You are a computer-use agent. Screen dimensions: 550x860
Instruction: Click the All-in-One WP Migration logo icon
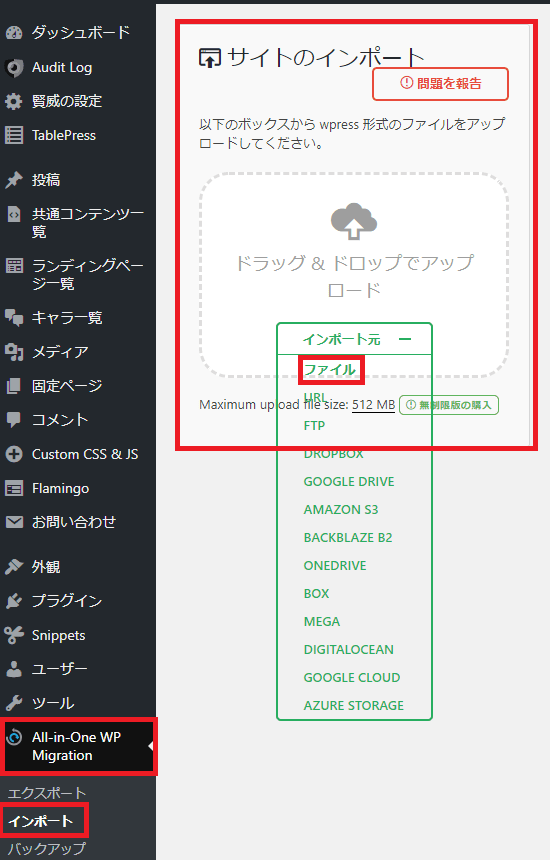point(14,738)
